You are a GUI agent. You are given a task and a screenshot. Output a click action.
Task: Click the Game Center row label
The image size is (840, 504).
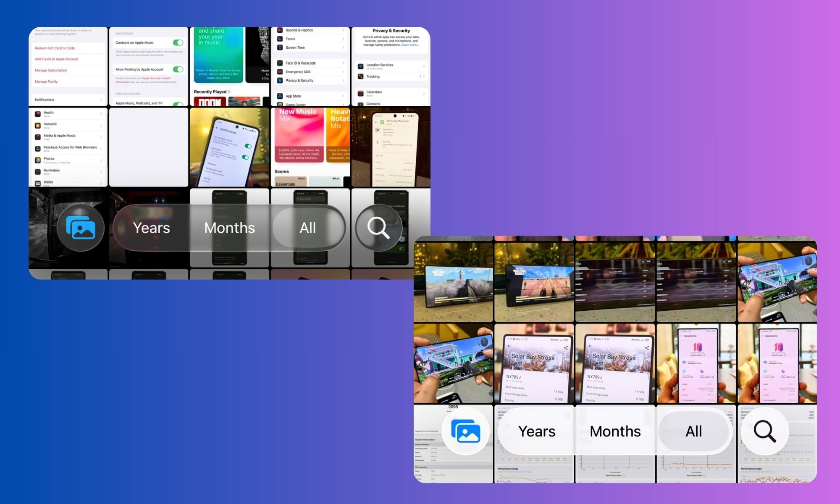[296, 105]
